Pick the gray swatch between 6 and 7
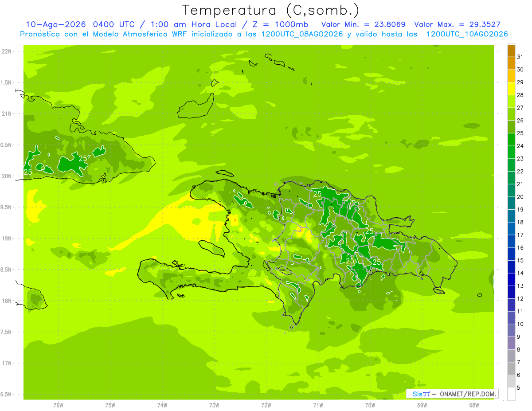This screenshot has width=532, height=411. click(x=511, y=369)
